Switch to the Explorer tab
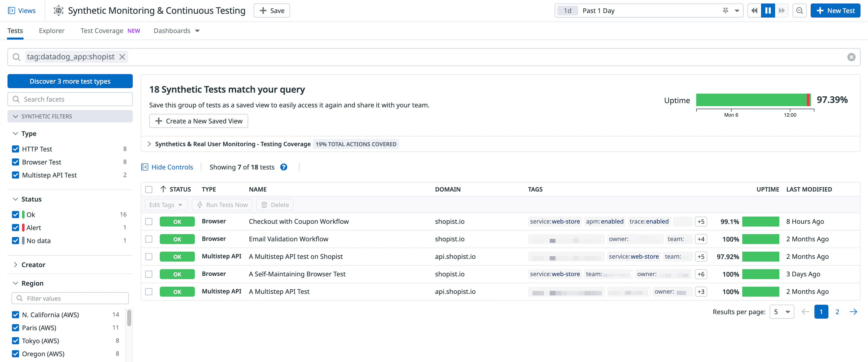The width and height of the screenshot is (868, 362). 52,31
